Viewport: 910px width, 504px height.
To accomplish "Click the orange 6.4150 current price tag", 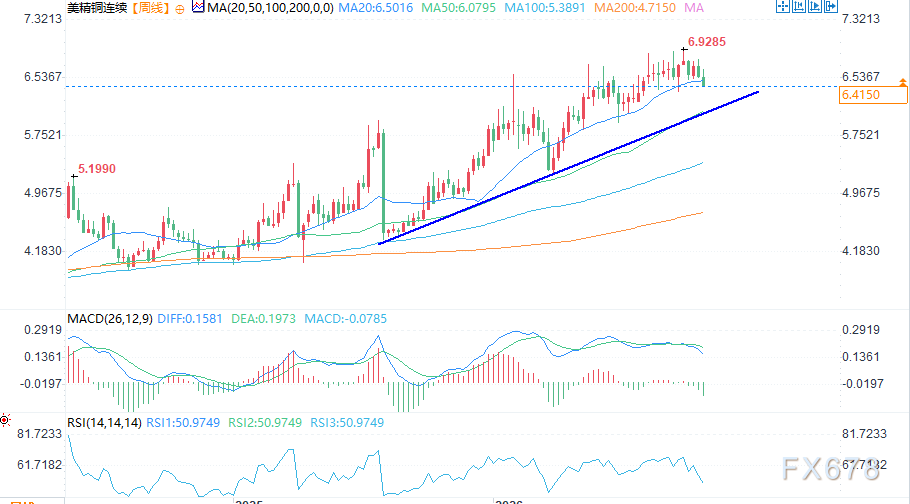I will (x=873, y=95).
